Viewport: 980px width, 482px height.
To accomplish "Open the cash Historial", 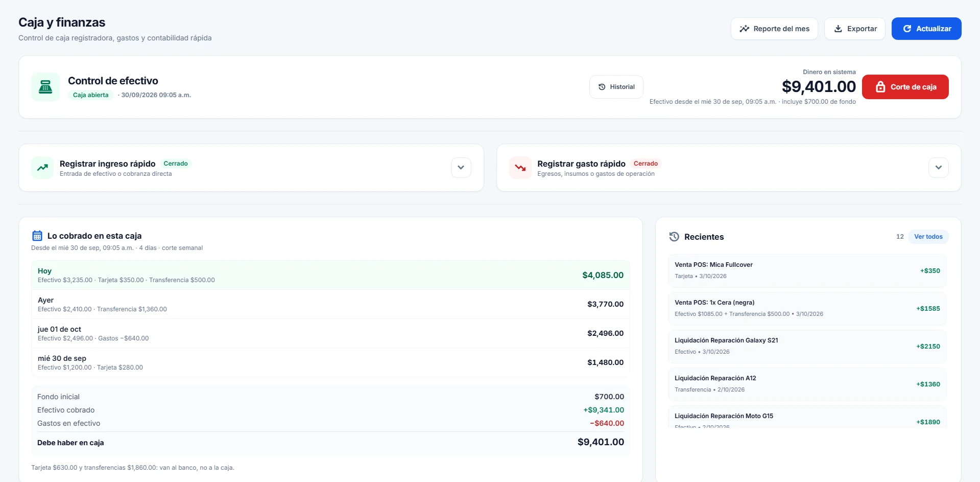I will coord(616,87).
